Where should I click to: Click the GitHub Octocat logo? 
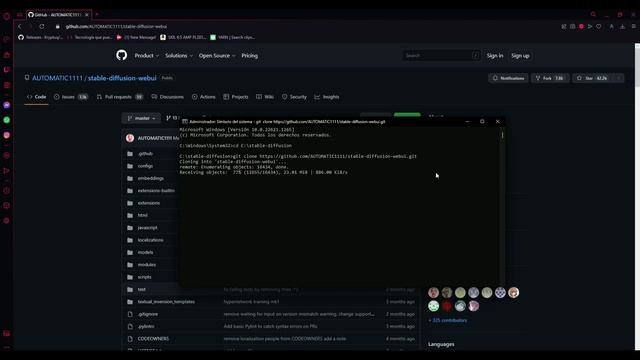[x=121, y=55]
